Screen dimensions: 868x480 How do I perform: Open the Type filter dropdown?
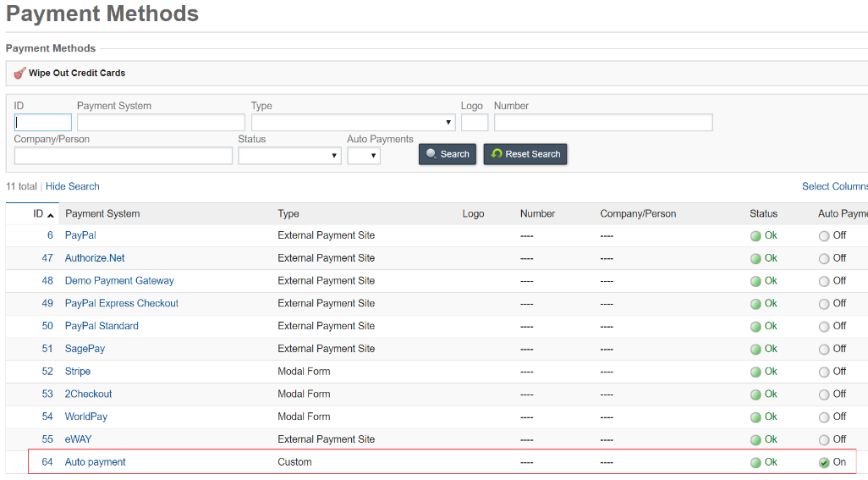coord(353,123)
